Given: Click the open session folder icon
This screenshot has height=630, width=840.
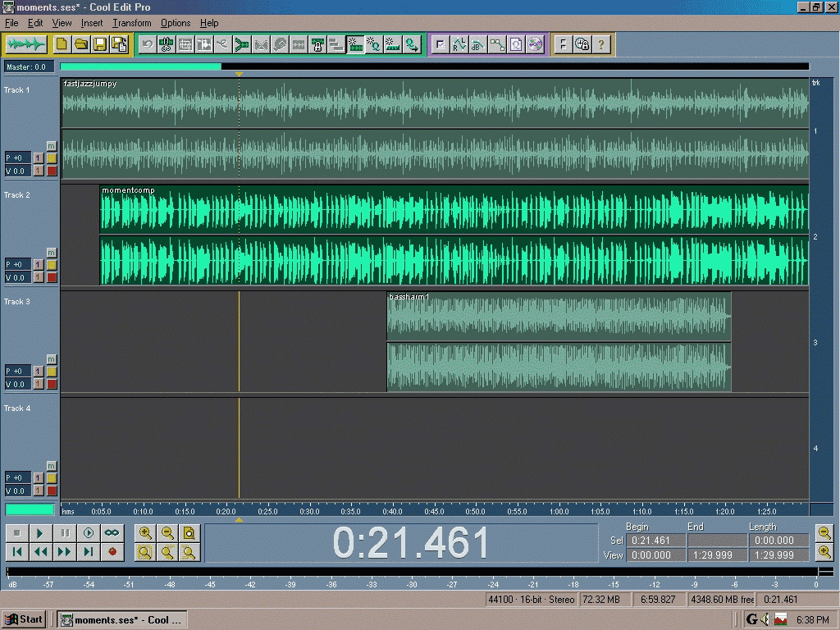Looking at the screenshot, I should click(81, 44).
